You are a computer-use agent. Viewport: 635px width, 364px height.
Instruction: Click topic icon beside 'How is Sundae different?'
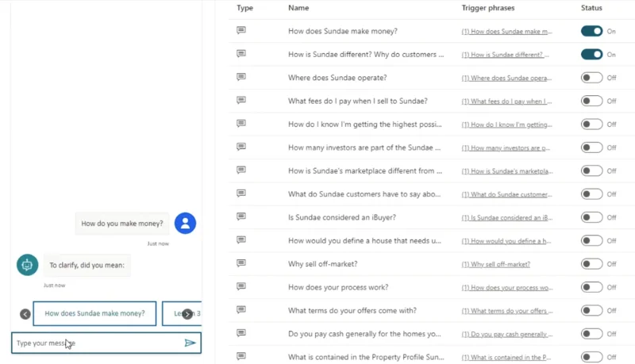click(241, 54)
